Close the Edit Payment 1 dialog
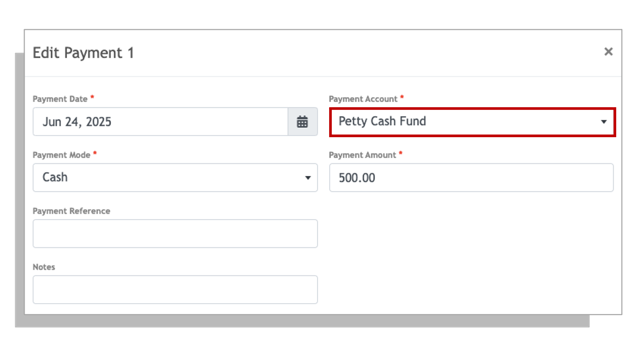644x353 pixels. (x=608, y=51)
